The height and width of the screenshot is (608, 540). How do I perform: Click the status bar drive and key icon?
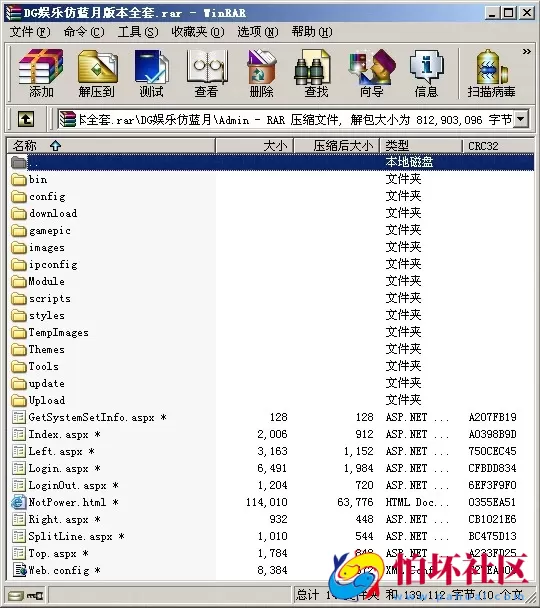click(26, 595)
